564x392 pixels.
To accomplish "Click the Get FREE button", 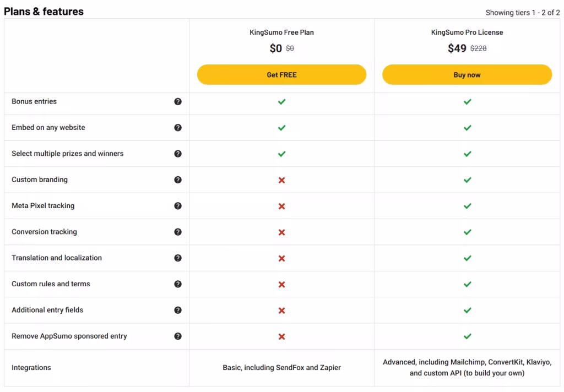I will (281, 74).
